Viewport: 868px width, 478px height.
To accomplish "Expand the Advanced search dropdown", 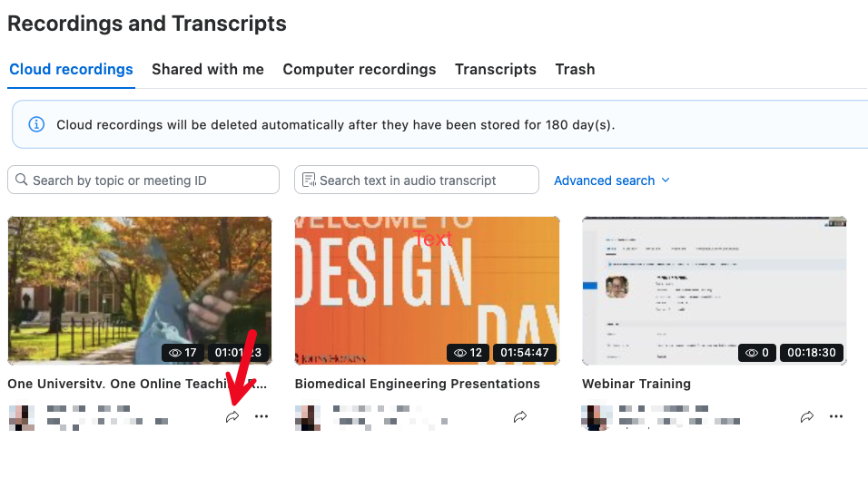I will [612, 180].
